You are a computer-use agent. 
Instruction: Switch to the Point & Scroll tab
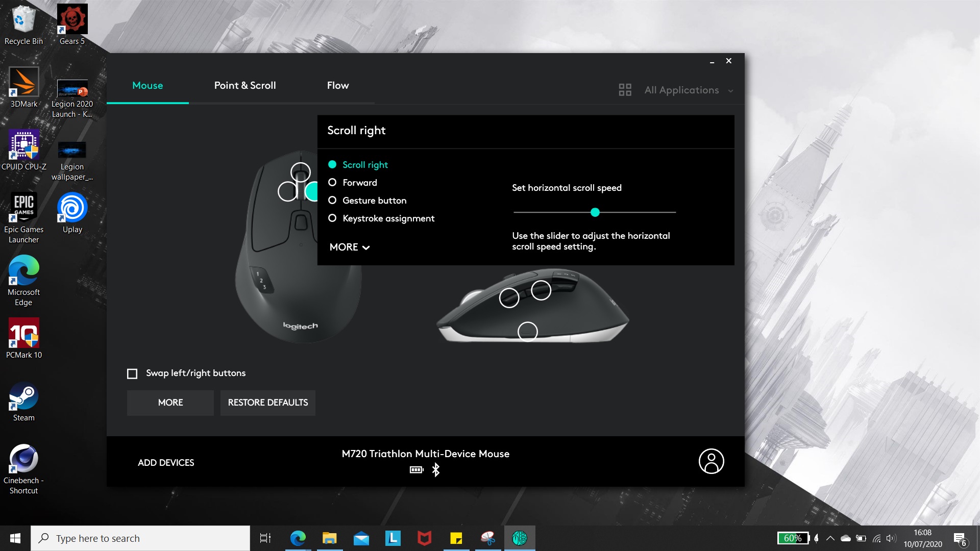pos(245,85)
